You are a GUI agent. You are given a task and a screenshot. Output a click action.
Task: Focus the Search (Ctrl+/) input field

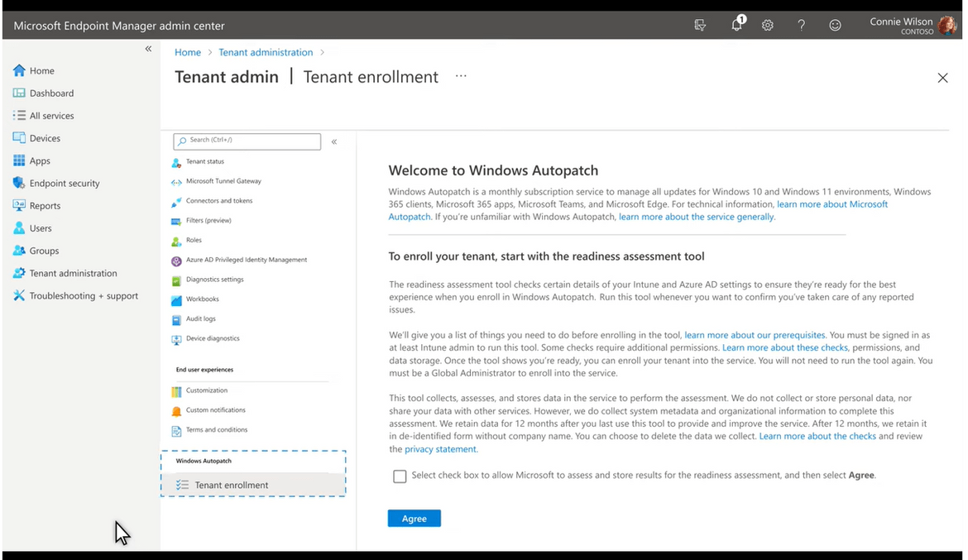pyautogui.click(x=247, y=141)
